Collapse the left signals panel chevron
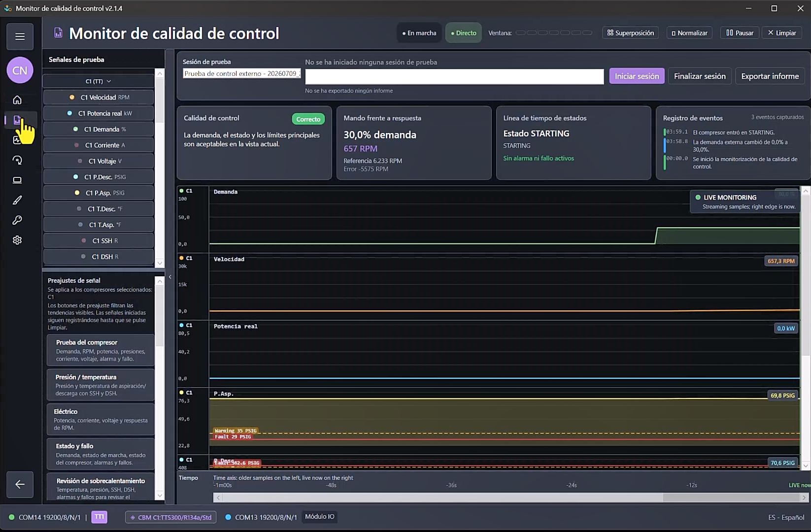 [x=170, y=277]
